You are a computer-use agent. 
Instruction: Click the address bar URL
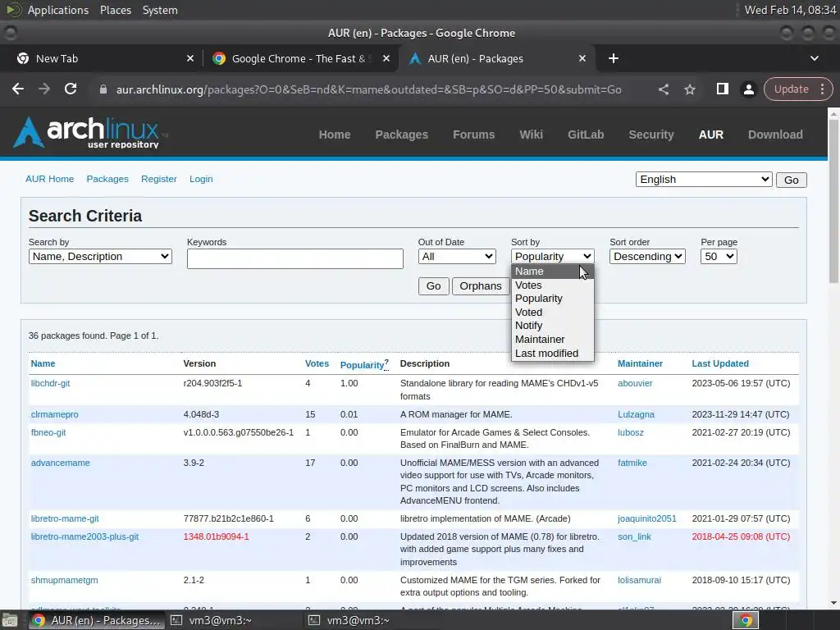368,89
